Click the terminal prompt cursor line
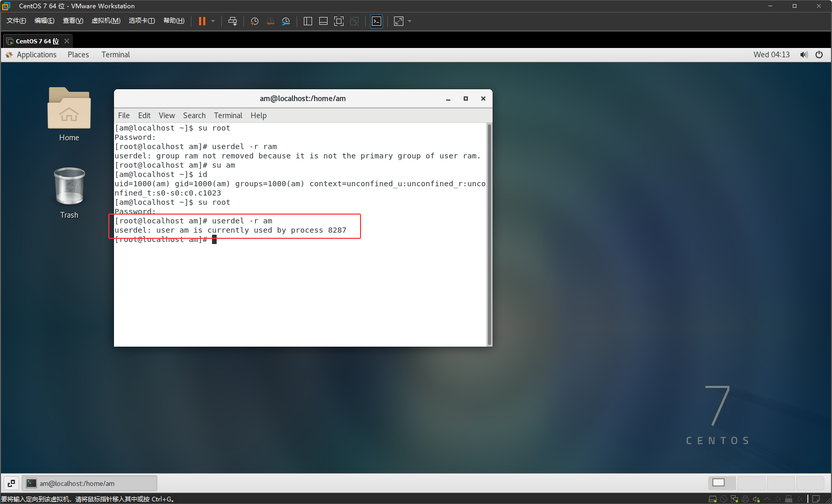Image resolution: width=832 pixels, height=504 pixels. [x=165, y=239]
